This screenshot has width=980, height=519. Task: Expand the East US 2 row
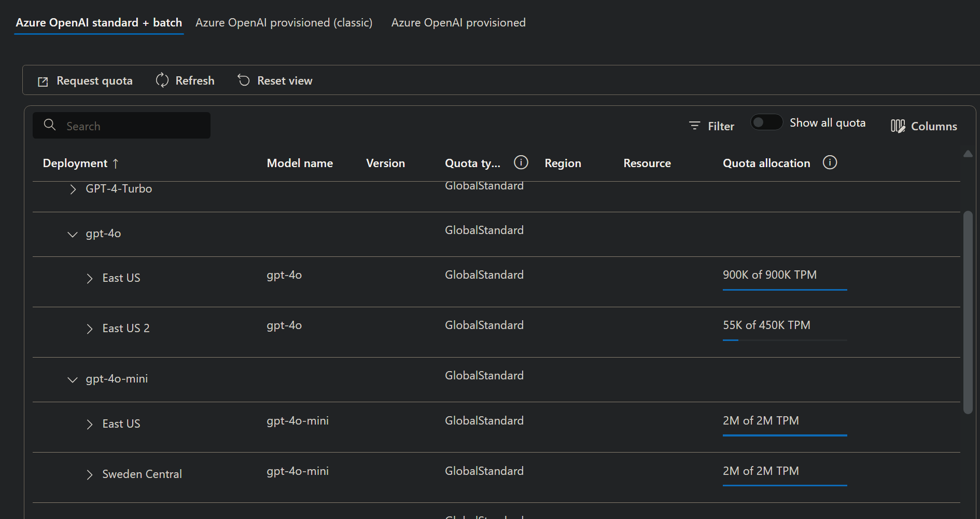[x=90, y=329]
